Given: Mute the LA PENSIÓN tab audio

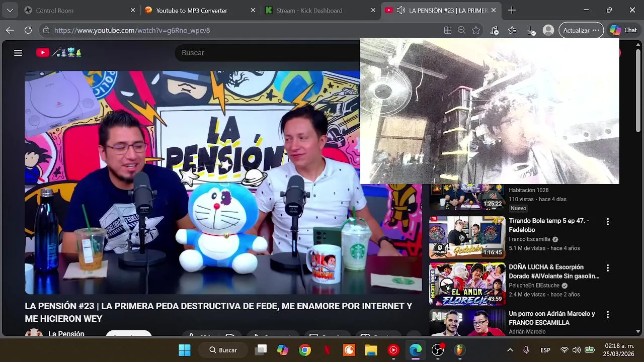Looking at the screenshot, I should 401,10.
